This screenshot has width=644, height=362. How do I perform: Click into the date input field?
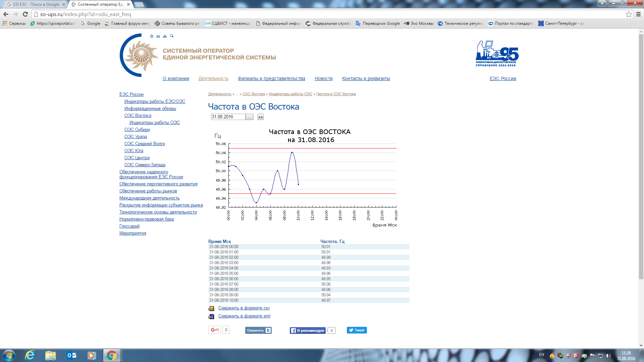coord(228,117)
